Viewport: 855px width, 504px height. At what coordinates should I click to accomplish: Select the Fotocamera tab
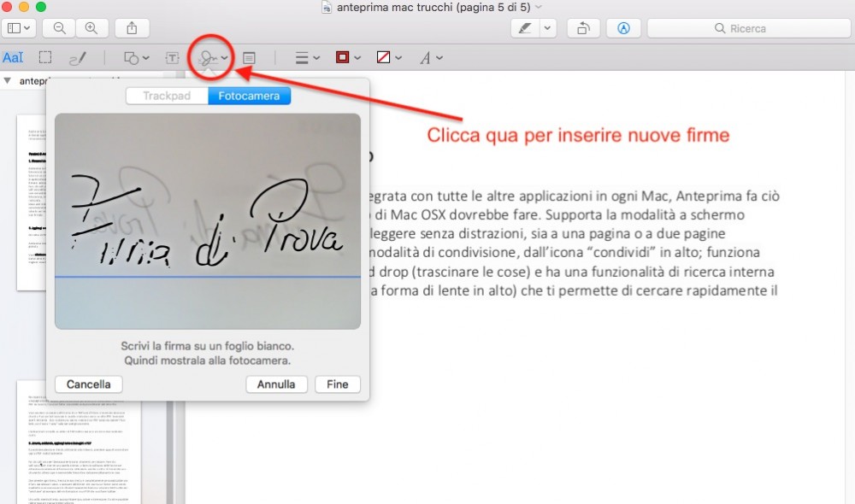coord(249,95)
